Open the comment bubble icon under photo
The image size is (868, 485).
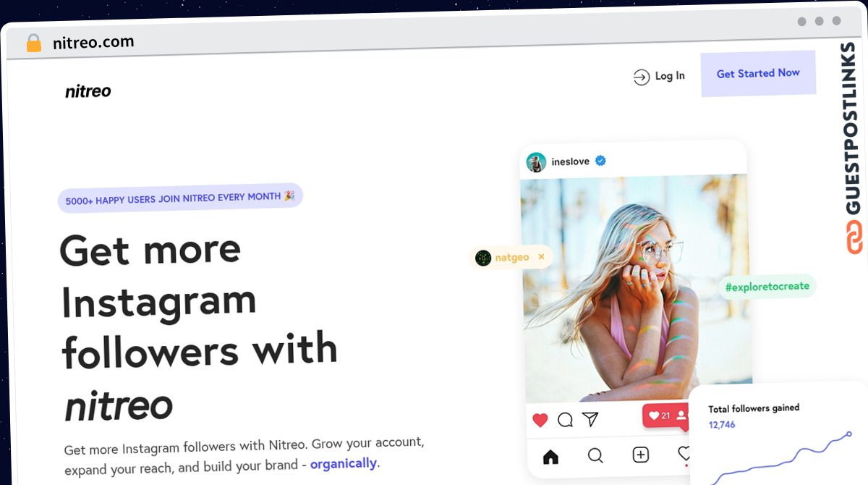click(566, 420)
